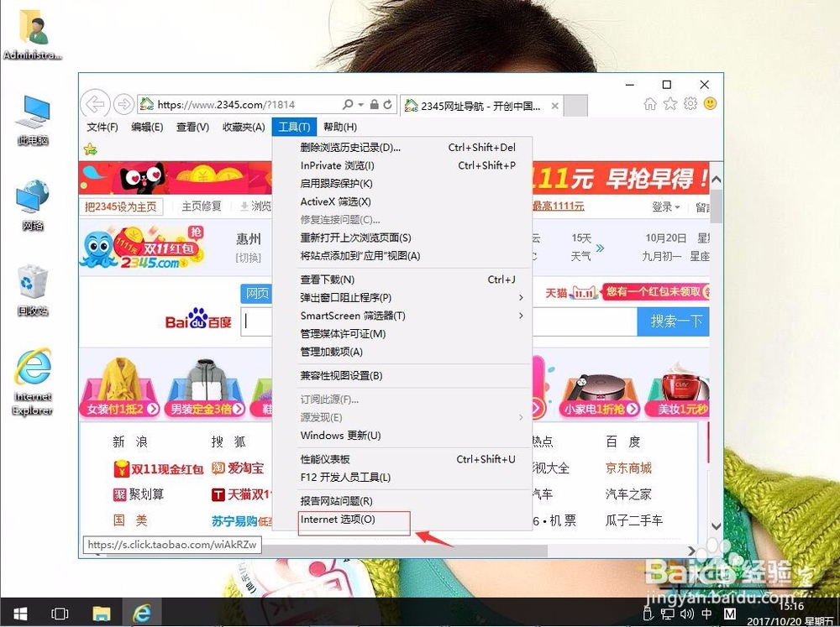Image resolution: width=840 pixels, height=627 pixels.
Task: Choose F12 开发人员工具(L) entry
Action: 402,478
